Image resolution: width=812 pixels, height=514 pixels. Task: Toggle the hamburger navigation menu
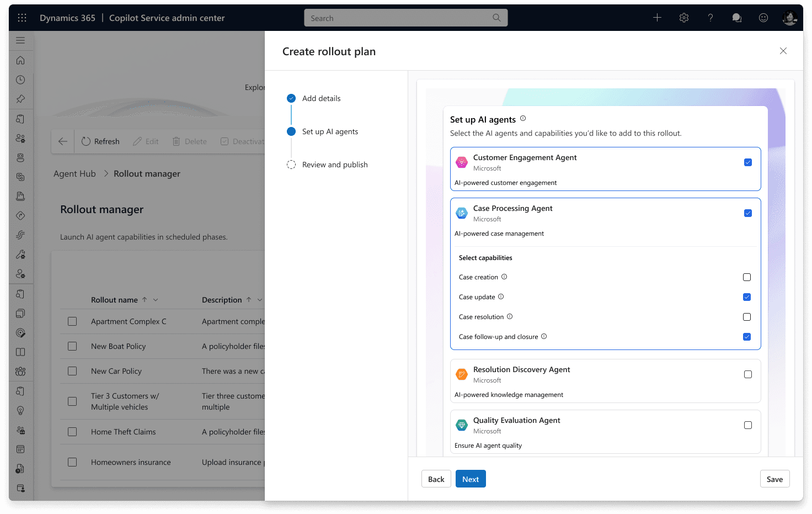tap(20, 40)
